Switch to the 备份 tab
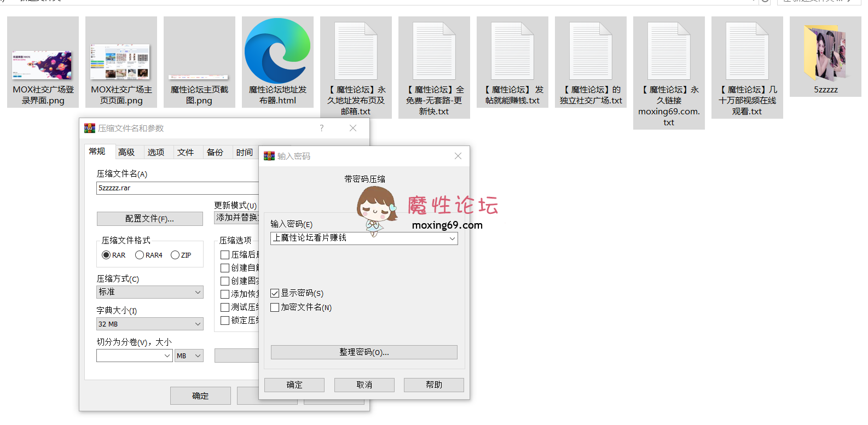This screenshot has height=425, width=868. (x=215, y=153)
